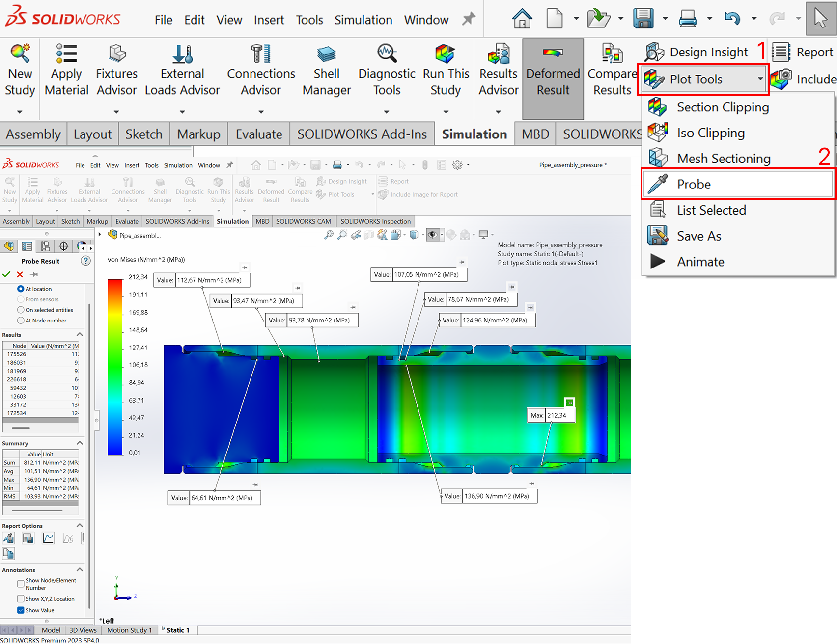Click the Mesh Sectioning icon in the menu
837x644 pixels.
658,158
